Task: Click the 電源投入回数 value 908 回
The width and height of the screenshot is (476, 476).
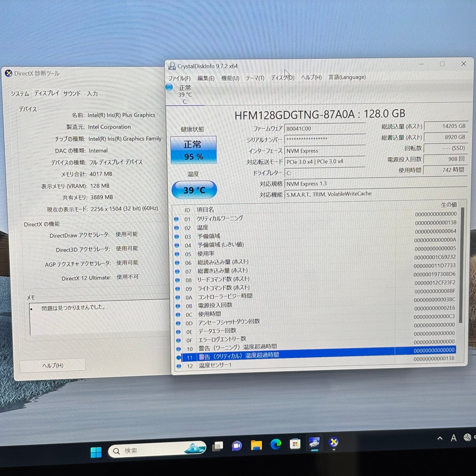Action: [x=445, y=159]
